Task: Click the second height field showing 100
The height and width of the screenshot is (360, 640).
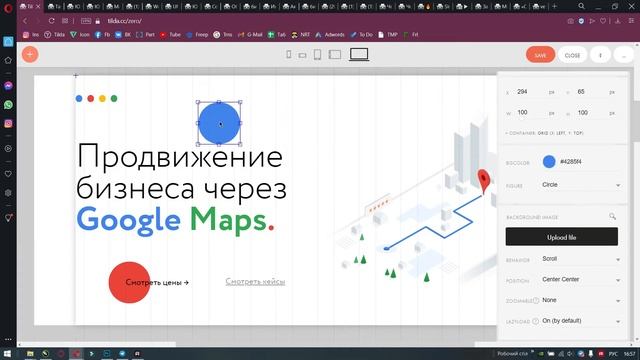Action: 590,113
